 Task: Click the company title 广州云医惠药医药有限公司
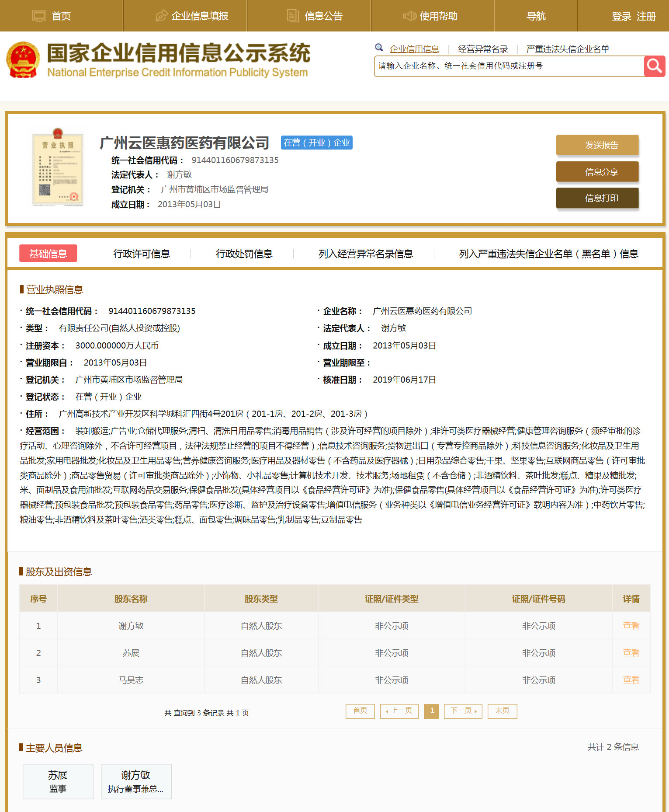click(184, 143)
